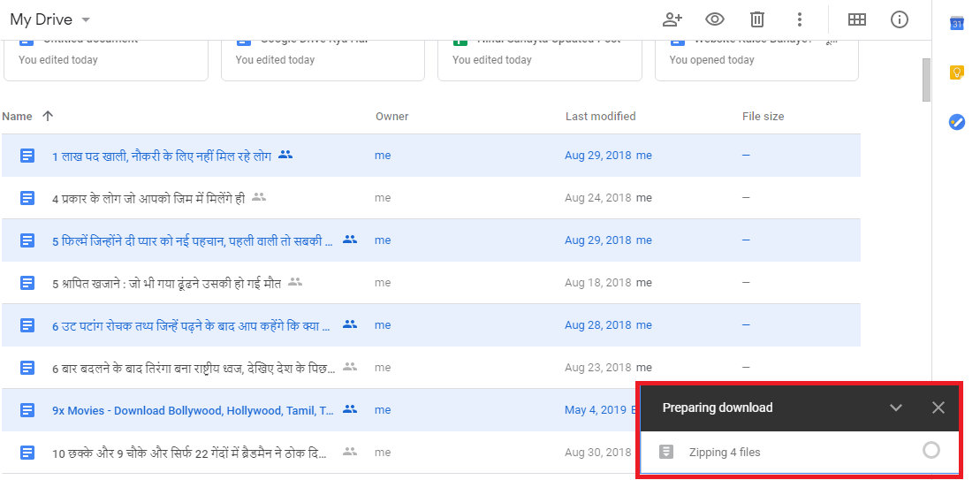Click the 'Zipping 4 files' entry

pyautogui.click(x=800, y=452)
